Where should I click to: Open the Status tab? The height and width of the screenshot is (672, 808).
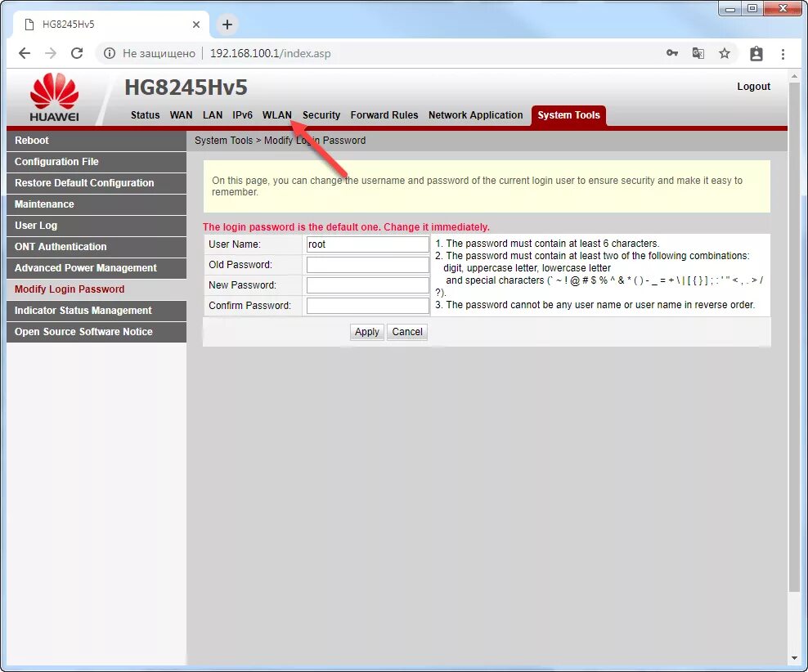[145, 114]
